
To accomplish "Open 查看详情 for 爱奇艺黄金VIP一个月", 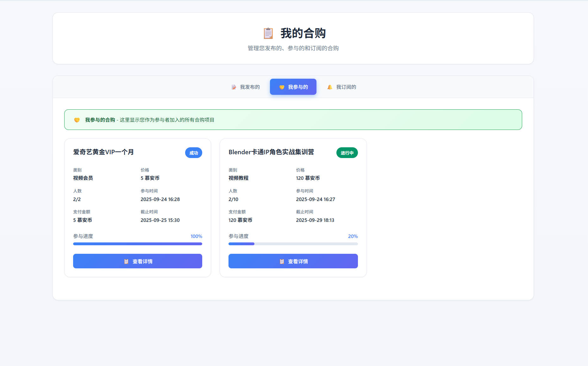I will coord(138,261).
